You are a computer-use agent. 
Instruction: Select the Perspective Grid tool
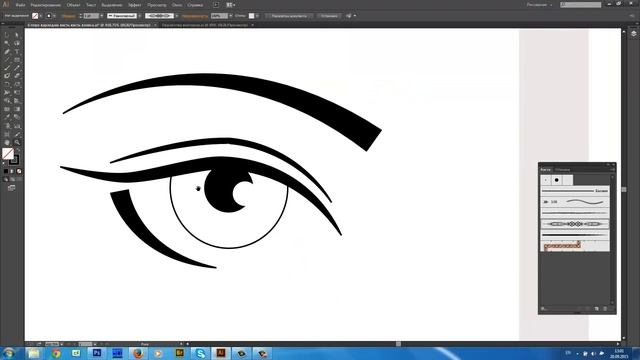coord(17,101)
